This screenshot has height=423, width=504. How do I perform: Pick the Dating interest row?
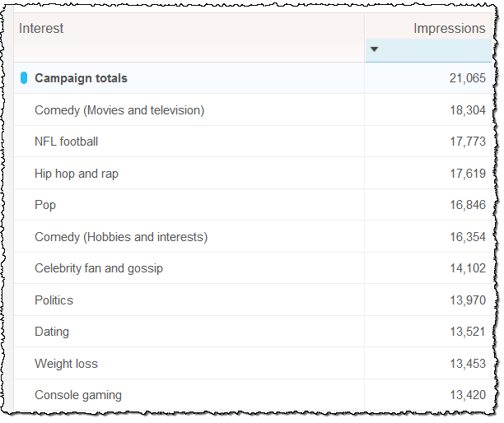pyautogui.click(x=52, y=332)
